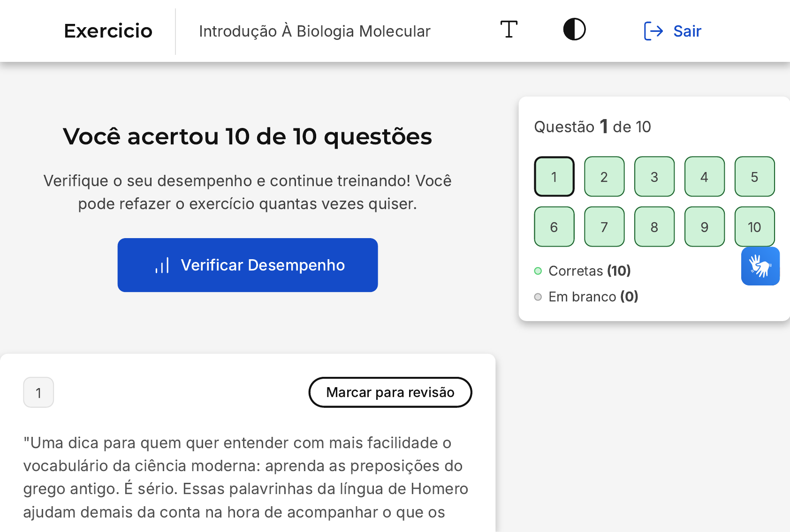Click the Em branco gray legend dot
This screenshot has height=532, width=790.
click(x=538, y=297)
